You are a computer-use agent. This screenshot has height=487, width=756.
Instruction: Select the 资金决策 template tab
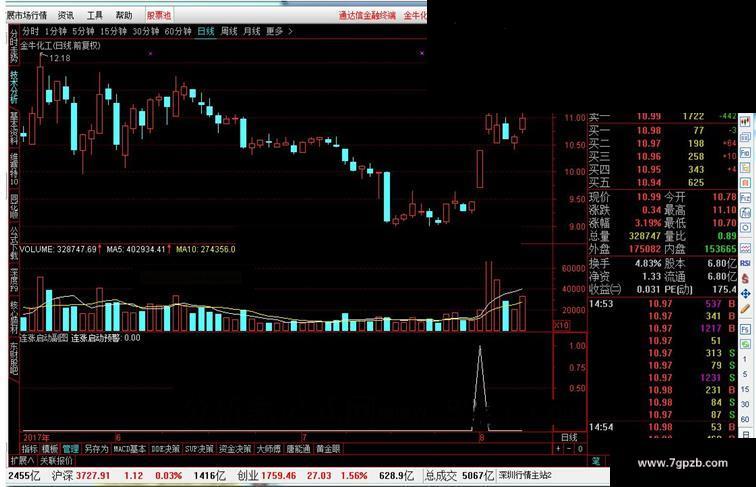pyautogui.click(x=235, y=449)
